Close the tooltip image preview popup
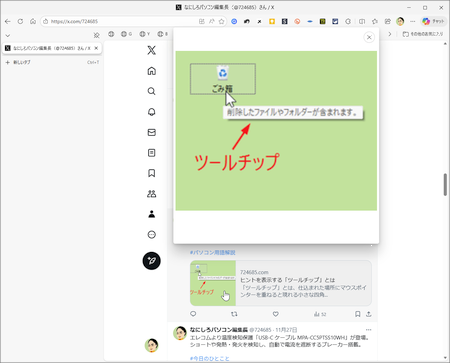The image size is (450, 363). [x=369, y=37]
